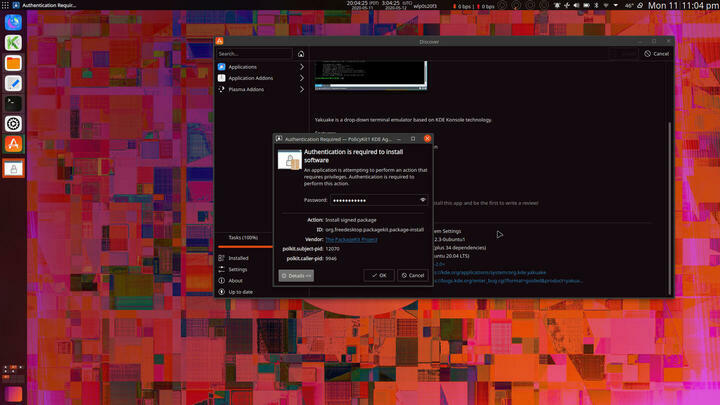Click the Yakuake drop-down terminal description text

[403, 120]
